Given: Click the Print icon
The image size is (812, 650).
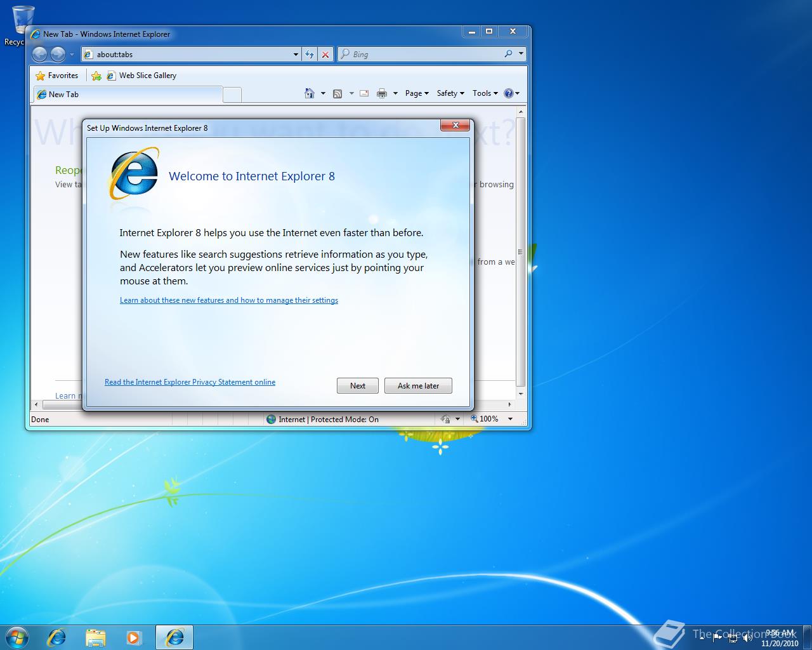Looking at the screenshot, I should pos(381,93).
